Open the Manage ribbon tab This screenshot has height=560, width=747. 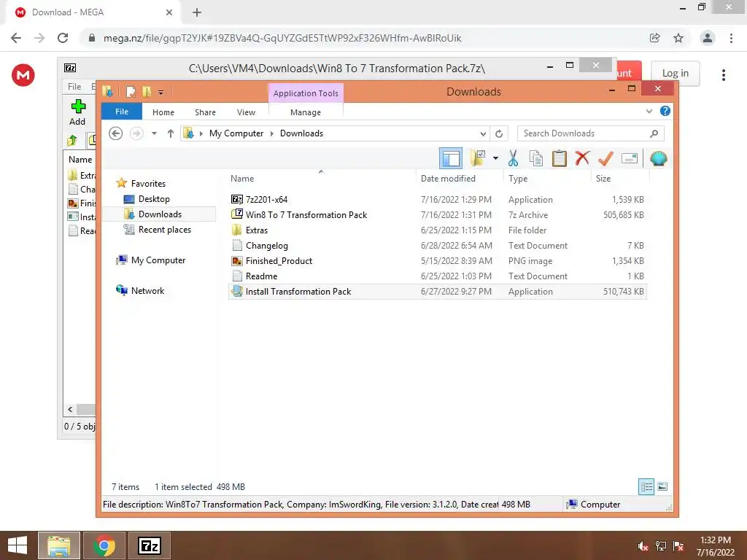pos(306,112)
